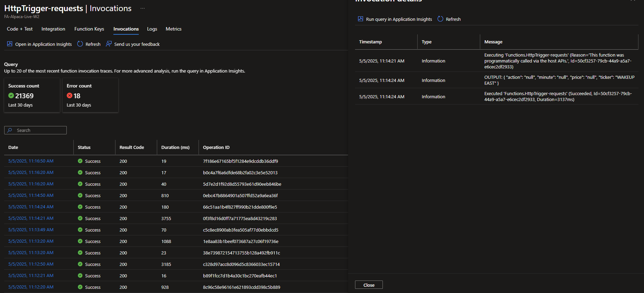Switch to the Code + Test tab
Image resolution: width=644 pixels, height=293 pixels.
(x=20, y=29)
